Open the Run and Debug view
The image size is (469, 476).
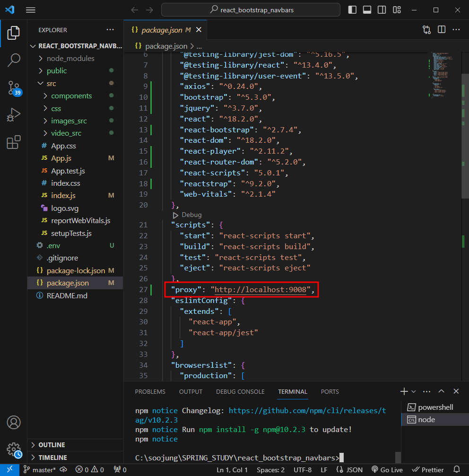click(x=13, y=115)
